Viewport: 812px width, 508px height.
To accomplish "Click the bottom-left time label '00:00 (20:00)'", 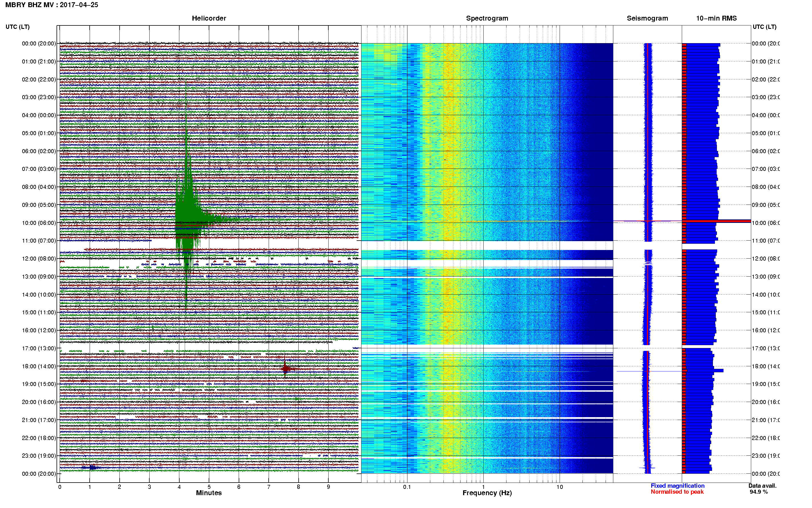I will (39, 474).
